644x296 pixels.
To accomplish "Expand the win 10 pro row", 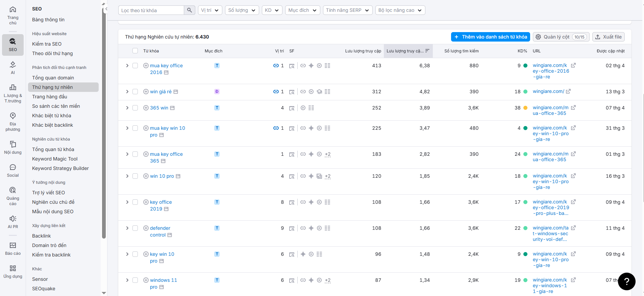I will (x=127, y=176).
